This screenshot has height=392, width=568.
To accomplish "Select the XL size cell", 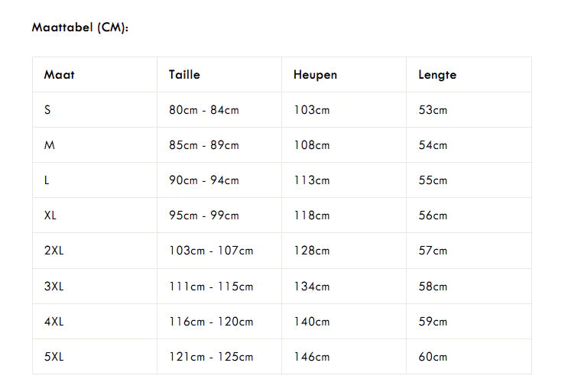I will click(50, 215).
